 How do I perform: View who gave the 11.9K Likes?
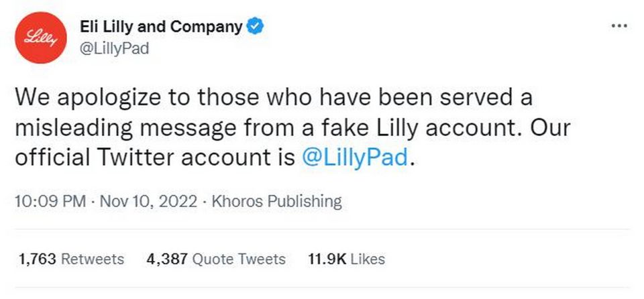click(346, 259)
